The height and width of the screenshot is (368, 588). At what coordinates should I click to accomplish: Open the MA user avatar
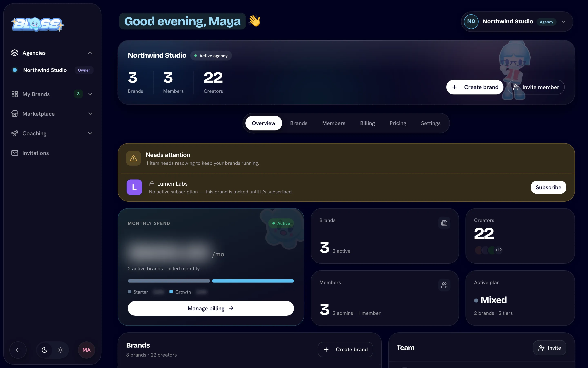(87, 350)
